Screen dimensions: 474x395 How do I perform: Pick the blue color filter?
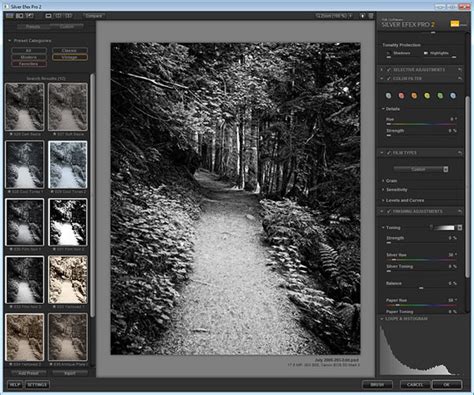453,96
